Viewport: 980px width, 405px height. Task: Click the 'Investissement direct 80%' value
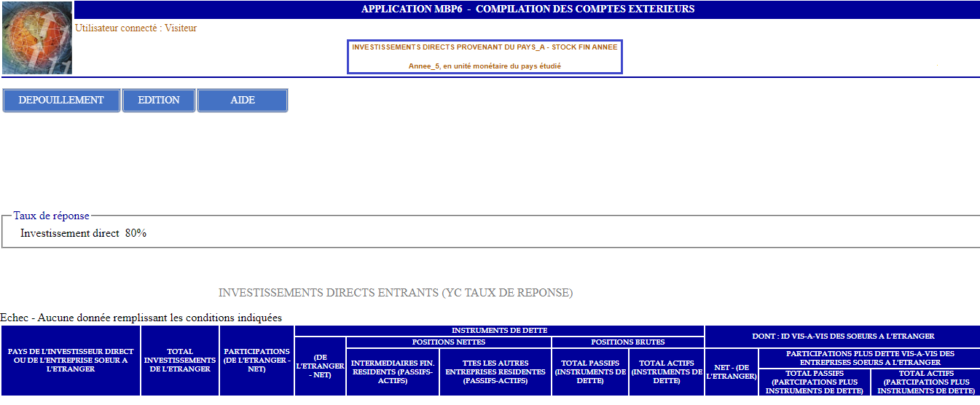[83, 234]
